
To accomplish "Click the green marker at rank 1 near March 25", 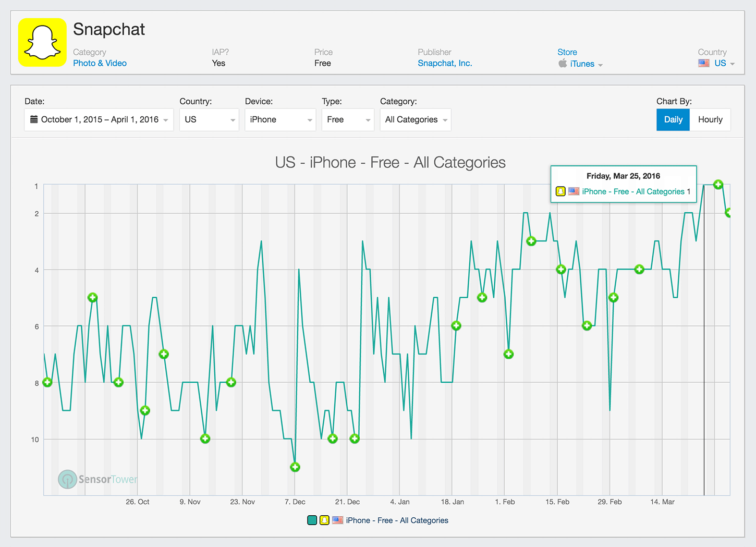I will click(718, 185).
